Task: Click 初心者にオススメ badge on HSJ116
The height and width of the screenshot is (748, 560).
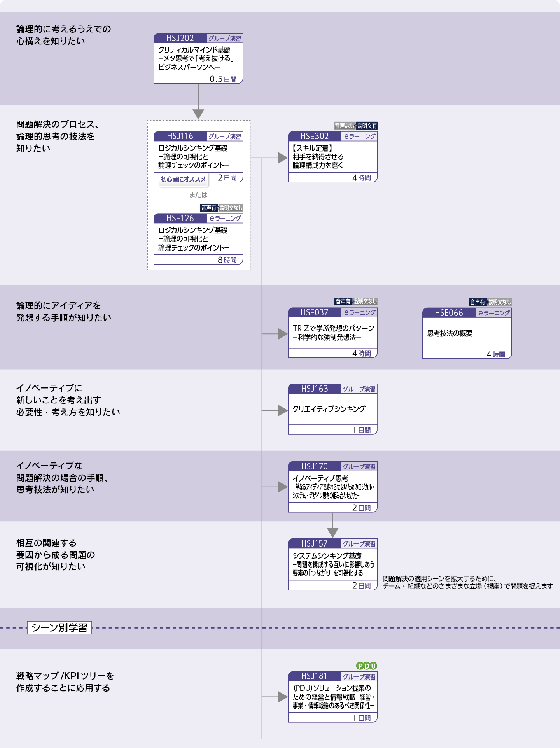Action: pyautogui.click(x=183, y=179)
